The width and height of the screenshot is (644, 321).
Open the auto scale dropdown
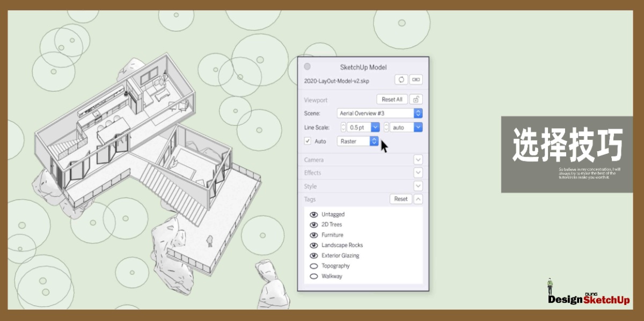[418, 128]
